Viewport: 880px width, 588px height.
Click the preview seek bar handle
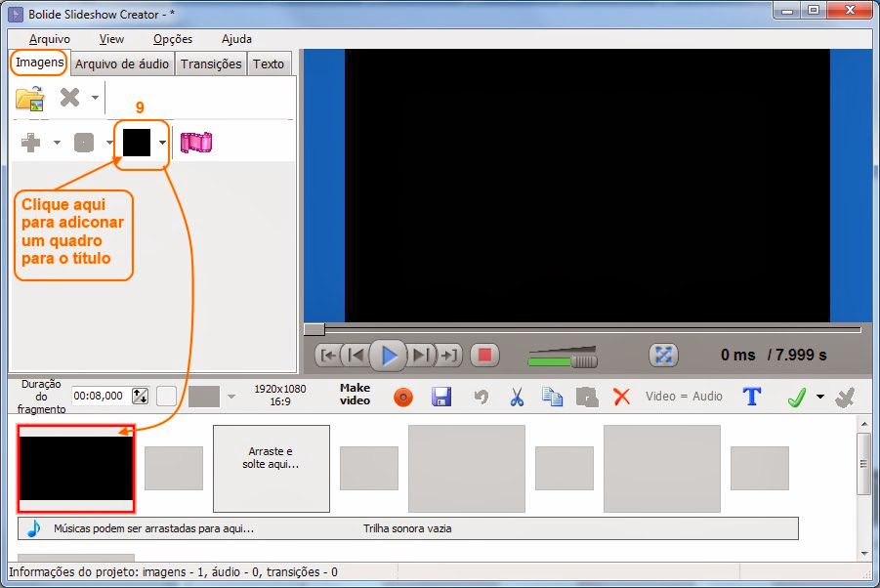click(x=314, y=329)
